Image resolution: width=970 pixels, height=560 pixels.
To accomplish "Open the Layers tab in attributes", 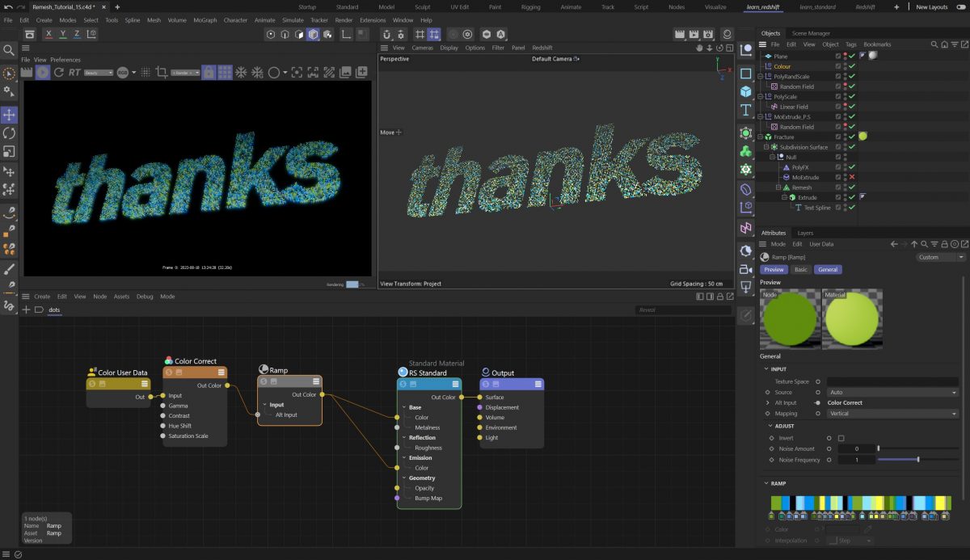I will [x=806, y=233].
